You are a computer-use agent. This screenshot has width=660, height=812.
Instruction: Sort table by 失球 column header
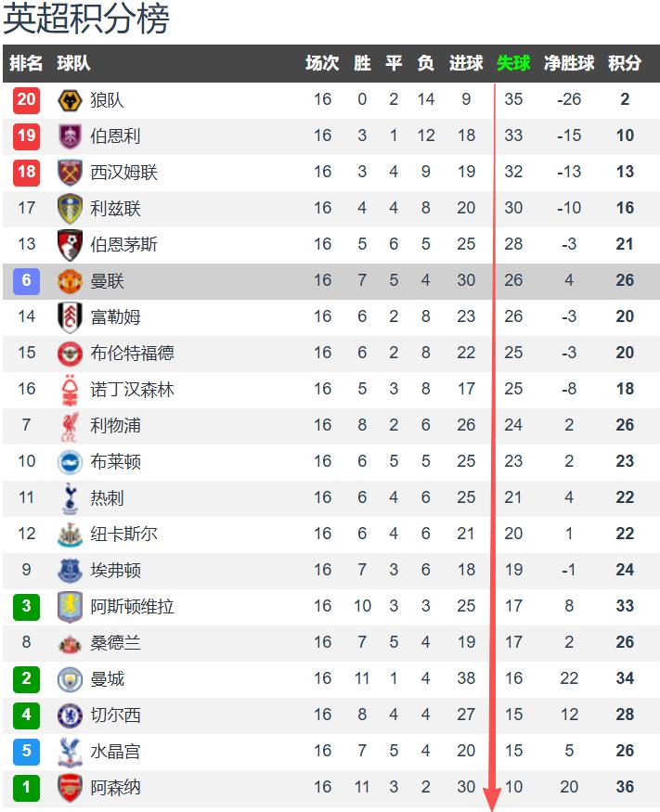(x=513, y=63)
